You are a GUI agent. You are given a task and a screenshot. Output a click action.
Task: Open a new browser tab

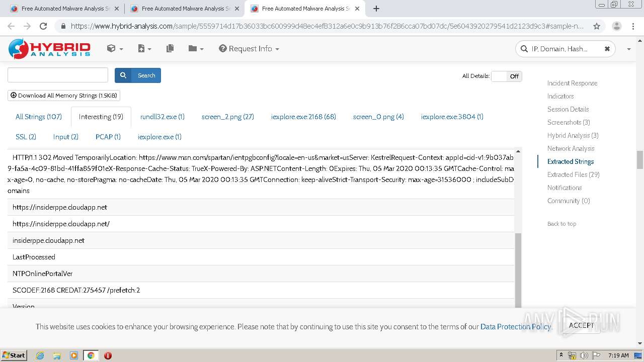point(376,9)
